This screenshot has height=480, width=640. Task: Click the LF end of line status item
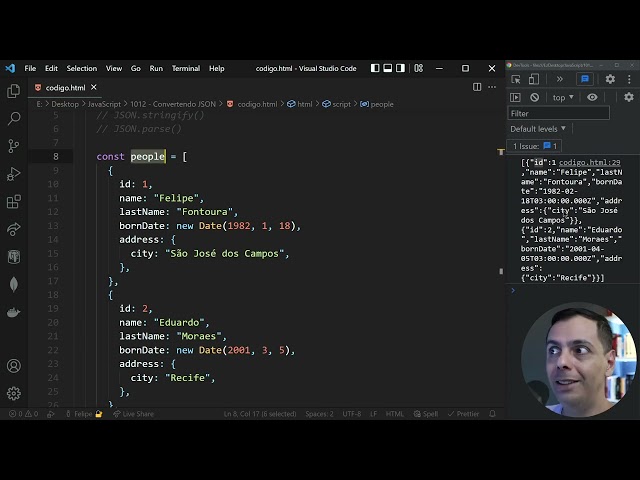pos(373,414)
